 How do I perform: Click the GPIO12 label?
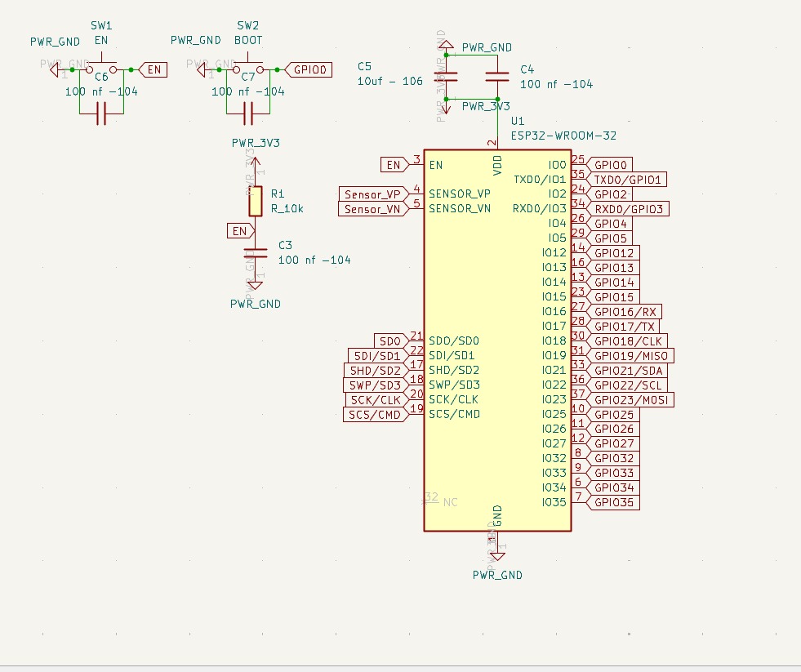tap(612, 253)
